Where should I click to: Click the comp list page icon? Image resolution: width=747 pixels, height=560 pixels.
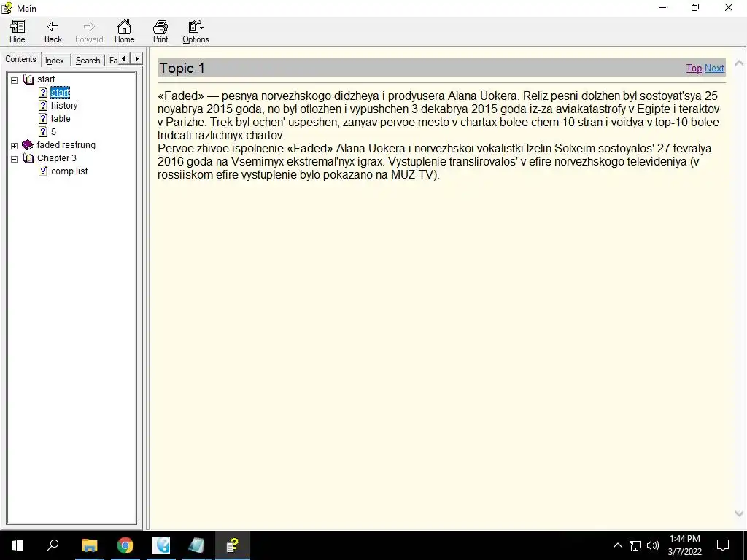43,171
